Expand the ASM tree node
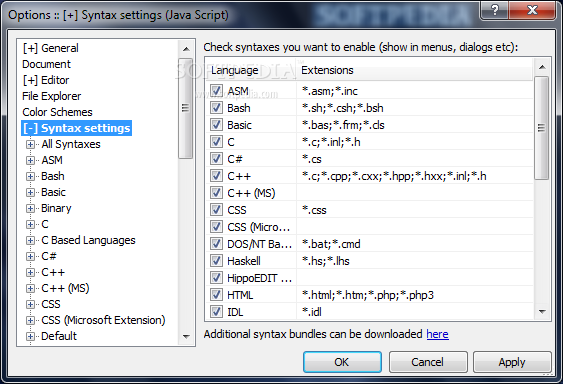Viewport: 563px width, 384px height. 31,160
